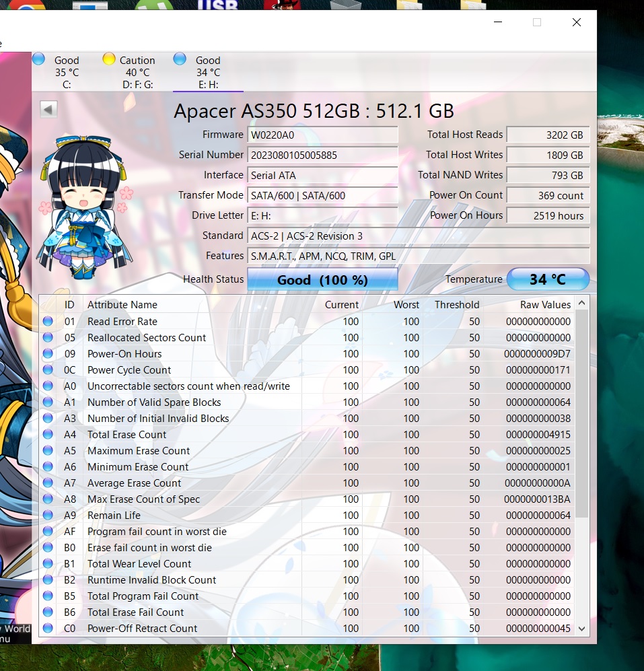Click the raw value 00000000000A
This screenshot has width=644, height=671.
tap(538, 483)
